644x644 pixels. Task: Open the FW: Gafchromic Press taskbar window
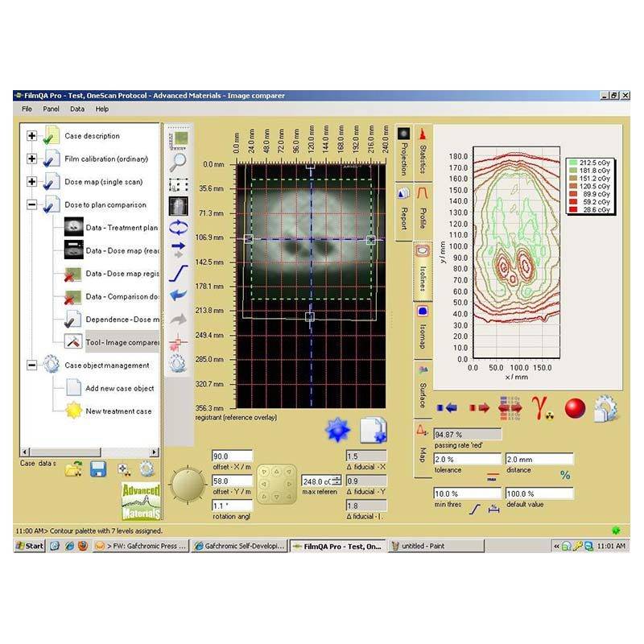tap(140, 546)
